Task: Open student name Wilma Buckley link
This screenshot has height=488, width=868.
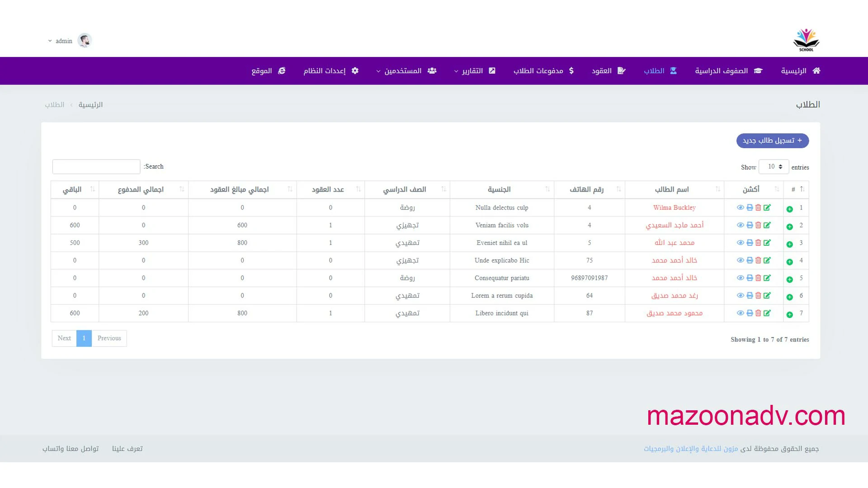Action: (674, 208)
